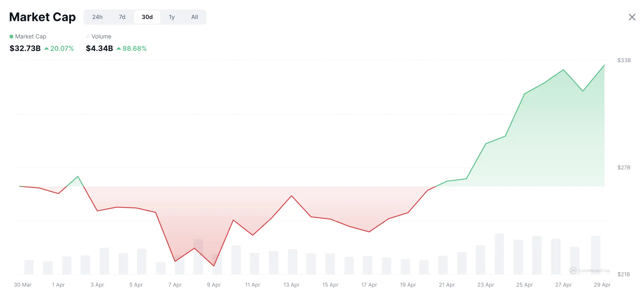Select the 7d time range tab
Screen dimensions: 644x298
(122, 17)
